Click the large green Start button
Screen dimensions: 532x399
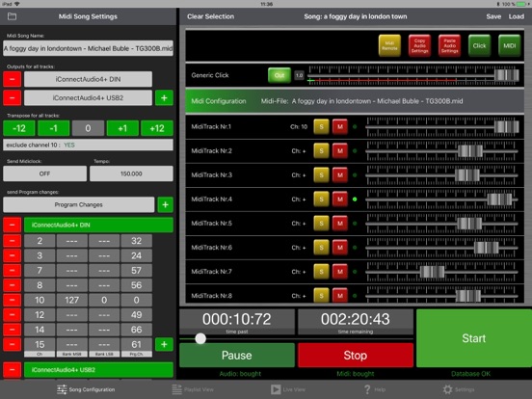coord(474,338)
